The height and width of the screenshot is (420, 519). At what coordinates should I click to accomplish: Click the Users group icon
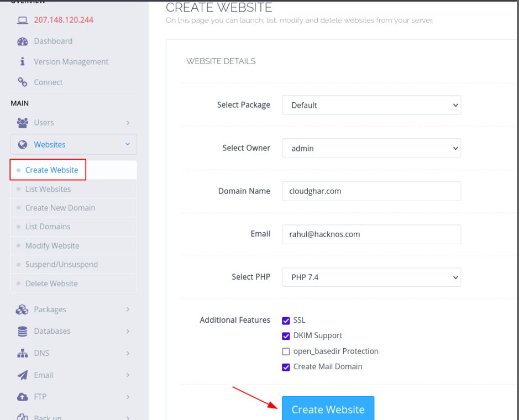point(23,123)
